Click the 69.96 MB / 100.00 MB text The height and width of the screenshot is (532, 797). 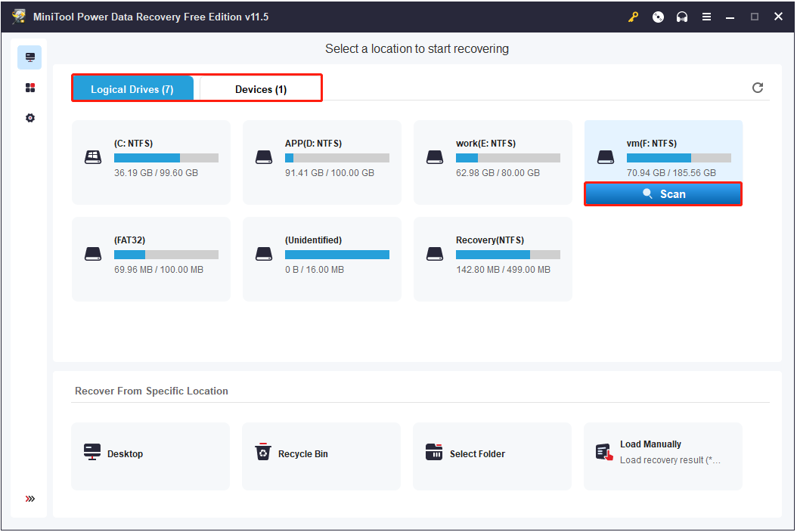pyautogui.click(x=159, y=269)
